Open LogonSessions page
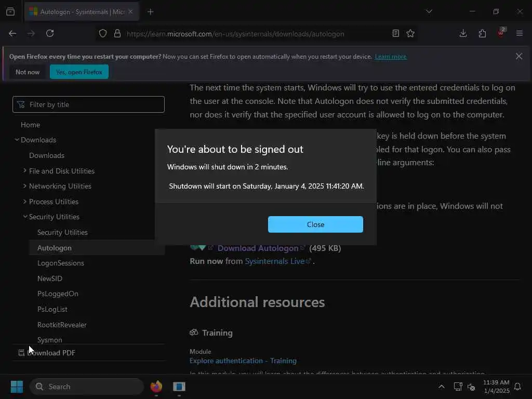The height and width of the screenshot is (399, 532). (x=61, y=263)
